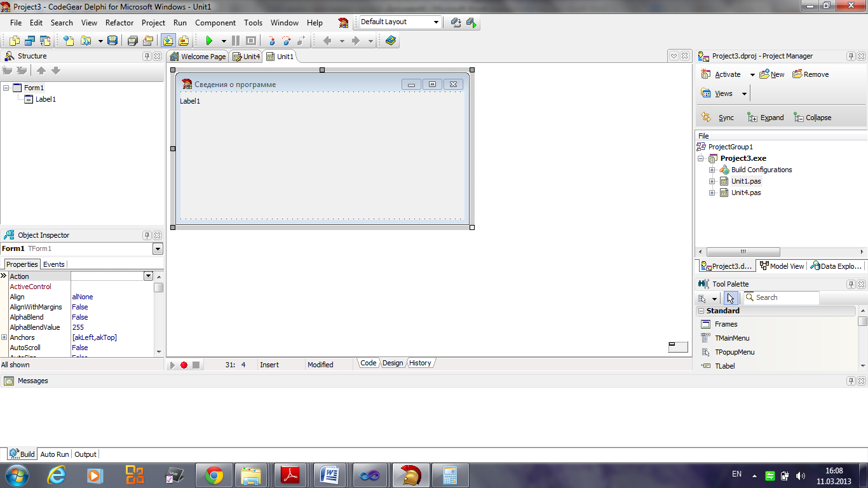Click macro record red circle button
This screenshot has width=868, height=488.
(x=184, y=365)
